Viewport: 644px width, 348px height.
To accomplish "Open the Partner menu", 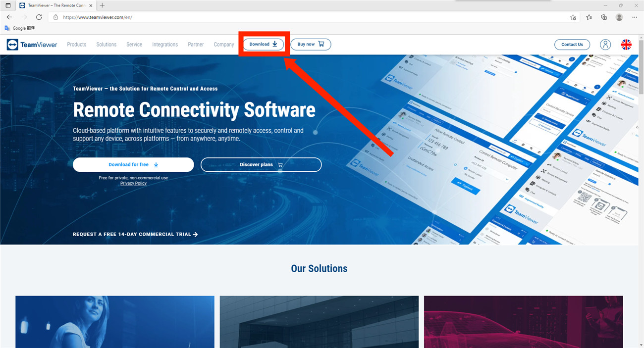I will (x=196, y=45).
